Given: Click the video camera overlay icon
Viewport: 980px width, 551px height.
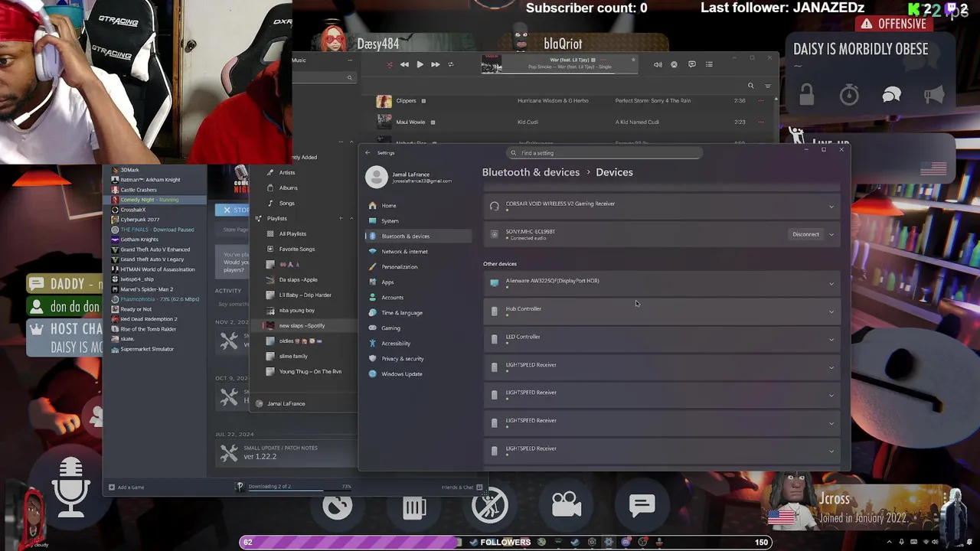Looking at the screenshot, I should [567, 505].
